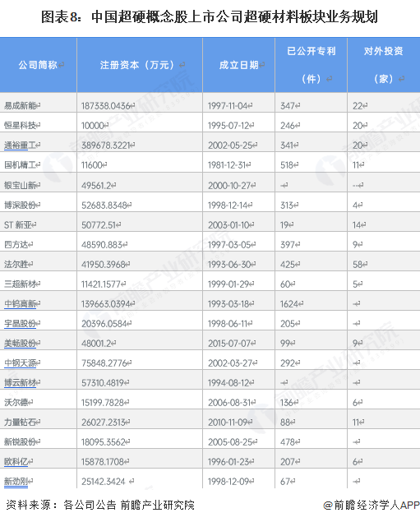This screenshot has width=420, height=522.
Task: Click the source line 资料来源：各公司公告
Action: (61, 505)
